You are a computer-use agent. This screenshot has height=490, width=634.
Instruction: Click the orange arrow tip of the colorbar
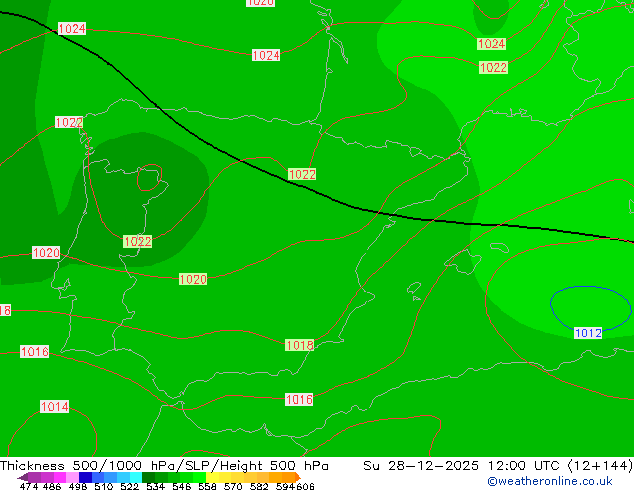(298, 477)
